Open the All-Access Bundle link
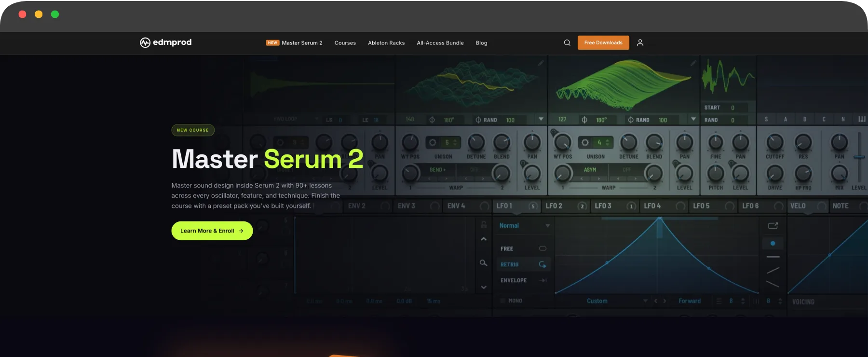The width and height of the screenshot is (868, 357). (440, 43)
